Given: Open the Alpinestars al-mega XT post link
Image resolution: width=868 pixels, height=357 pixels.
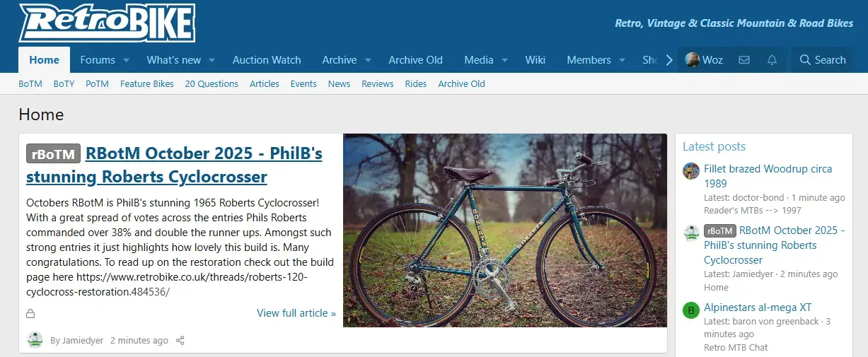Looking at the screenshot, I should [x=758, y=308].
